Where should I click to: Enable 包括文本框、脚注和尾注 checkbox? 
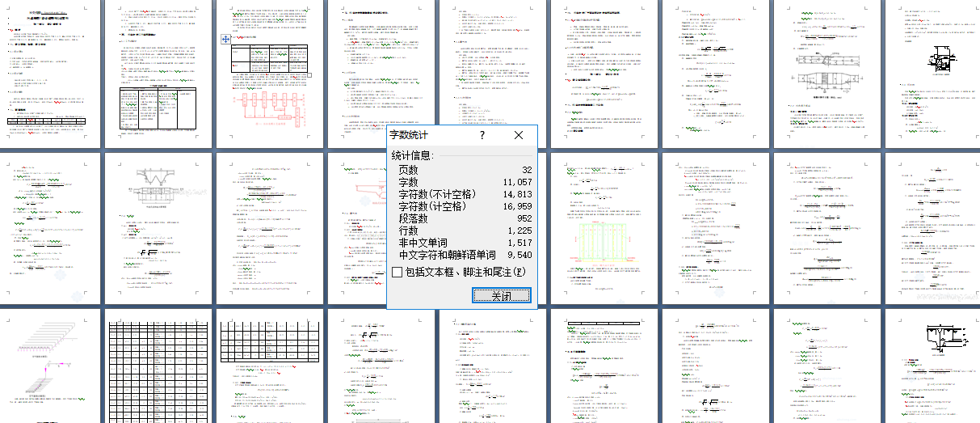397,273
